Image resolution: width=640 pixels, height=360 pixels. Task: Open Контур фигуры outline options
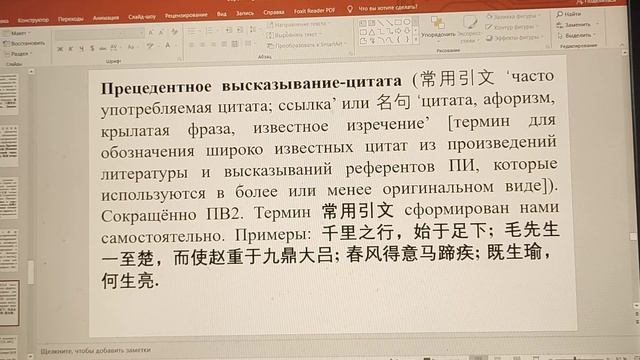(x=512, y=27)
